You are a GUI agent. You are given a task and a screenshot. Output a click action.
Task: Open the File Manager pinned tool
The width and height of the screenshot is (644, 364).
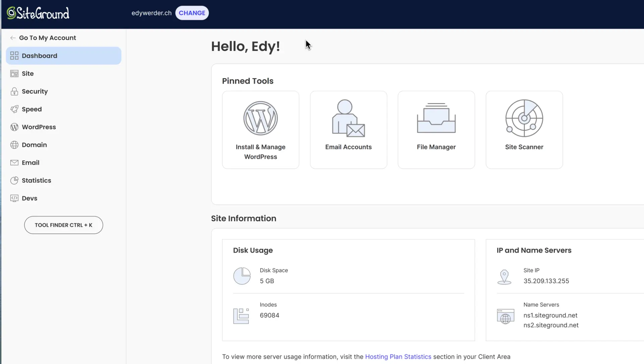tap(436, 129)
